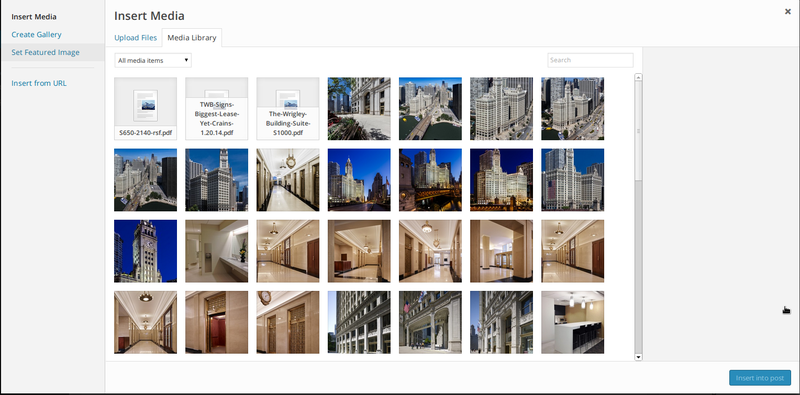Focus the media Search field
This screenshot has width=800, height=395.
coord(590,60)
